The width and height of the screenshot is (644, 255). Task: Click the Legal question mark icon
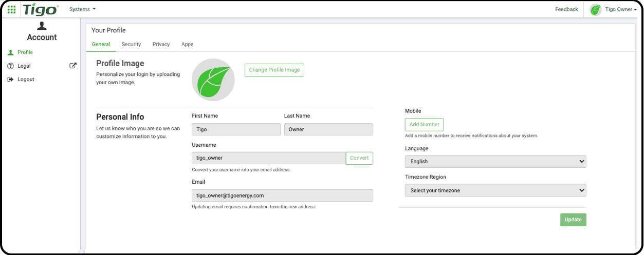point(10,66)
